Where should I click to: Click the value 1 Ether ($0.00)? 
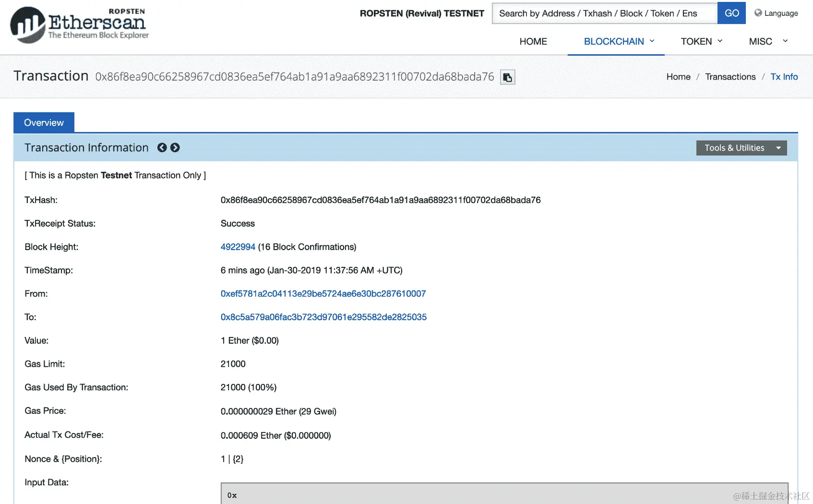click(x=250, y=341)
